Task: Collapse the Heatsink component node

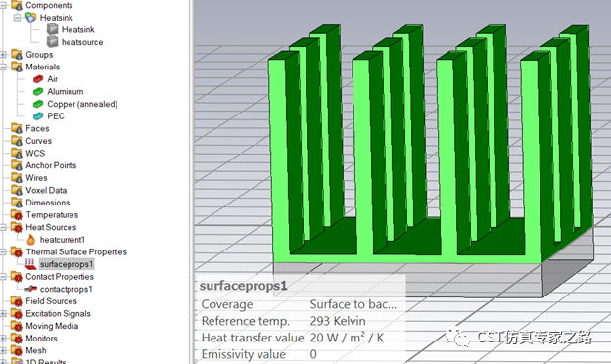Action: [x=17, y=18]
